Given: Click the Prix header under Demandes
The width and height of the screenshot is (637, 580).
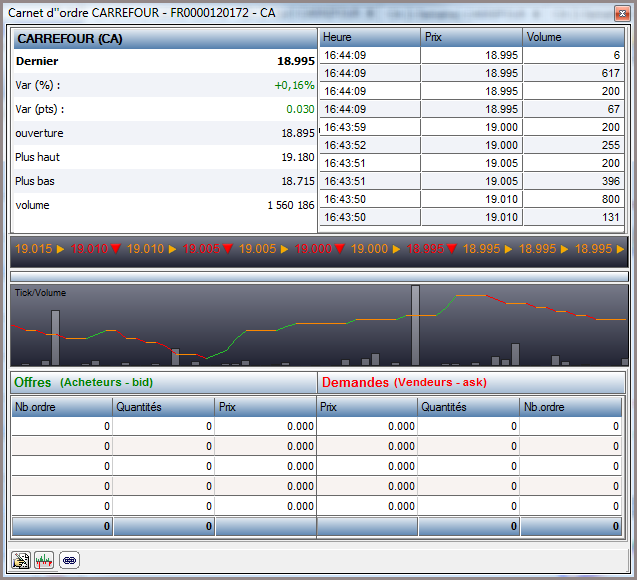Looking at the screenshot, I should (367, 407).
